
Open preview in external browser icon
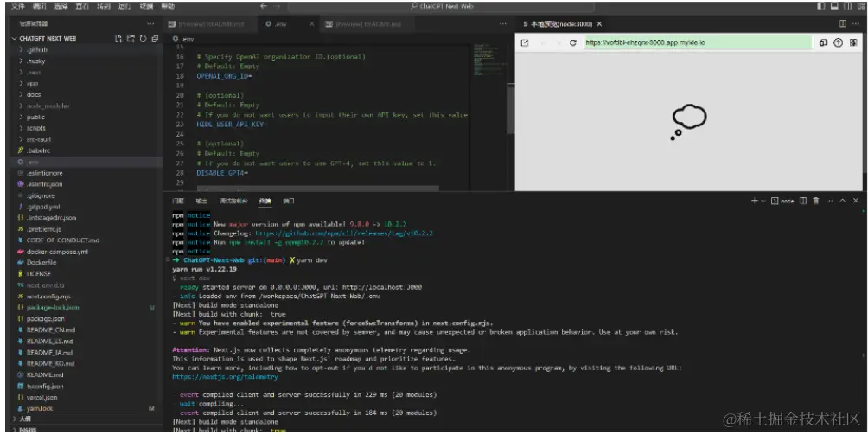tap(525, 42)
